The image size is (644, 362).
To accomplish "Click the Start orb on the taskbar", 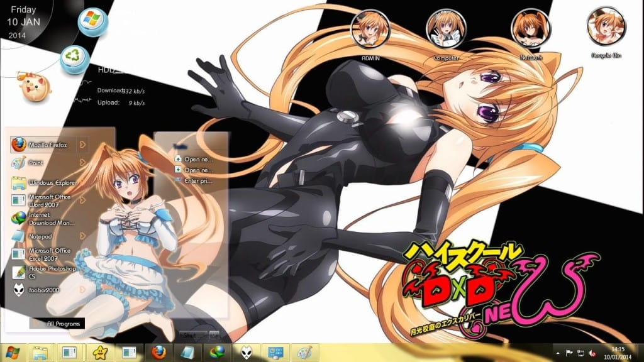I will [x=13, y=353].
